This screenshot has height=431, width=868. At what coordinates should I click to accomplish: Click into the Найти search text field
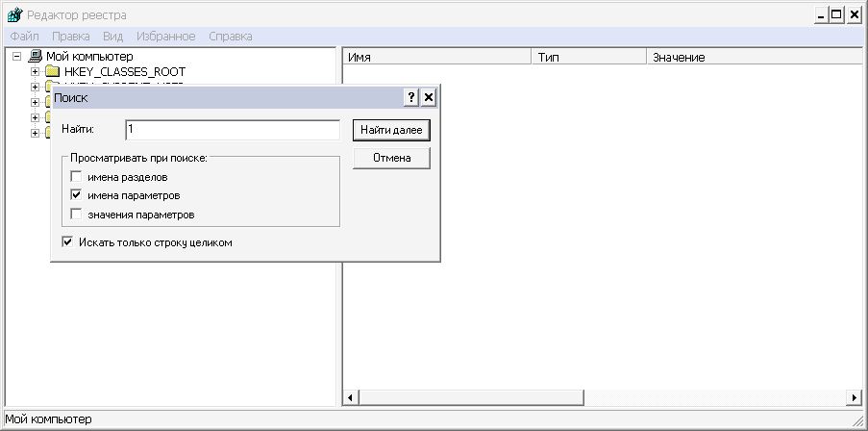point(232,129)
